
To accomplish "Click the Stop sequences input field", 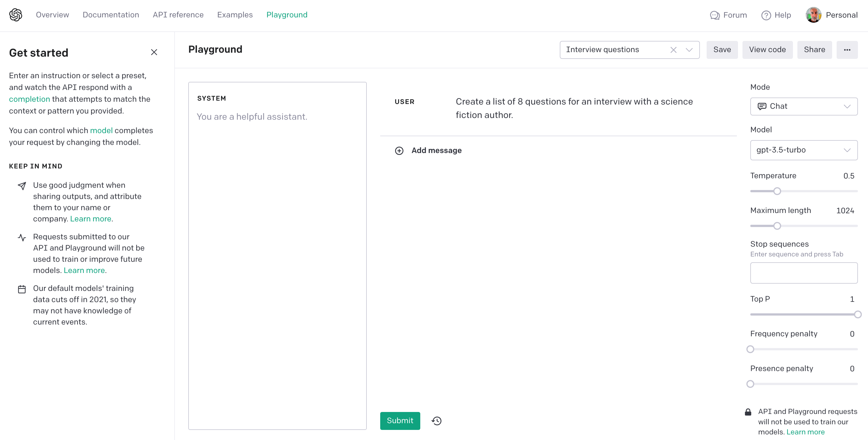I will (x=804, y=273).
